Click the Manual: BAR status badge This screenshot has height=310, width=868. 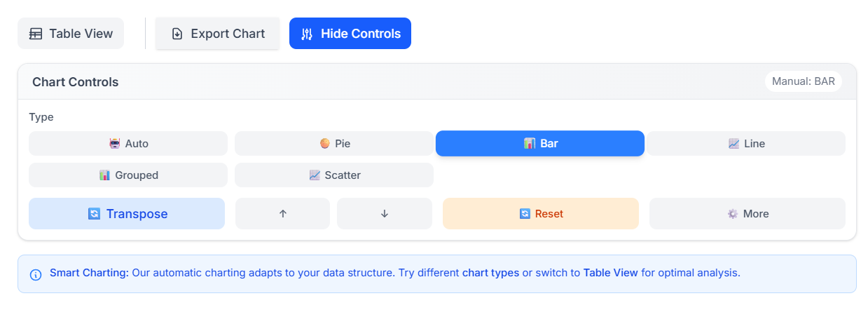click(x=804, y=81)
